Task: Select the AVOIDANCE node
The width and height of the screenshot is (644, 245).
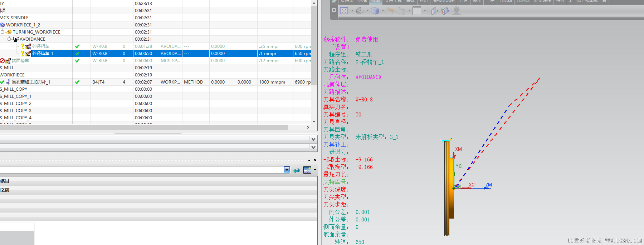Action: pos(32,39)
